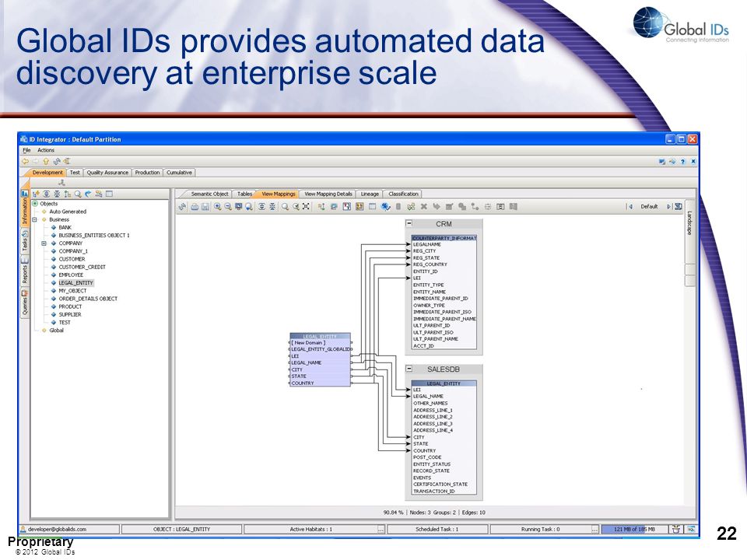
Task: Click the SQL icon in status bar
Action: [x=691, y=529]
